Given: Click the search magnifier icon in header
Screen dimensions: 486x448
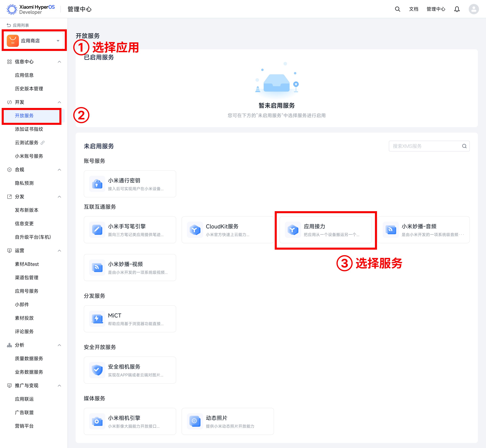Looking at the screenshot, I should click(397, 9).
